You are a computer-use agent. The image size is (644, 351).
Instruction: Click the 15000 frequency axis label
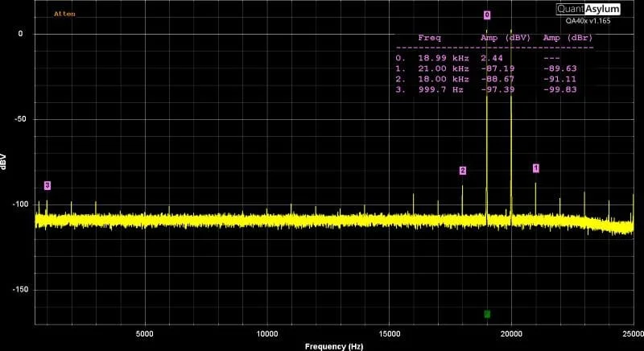[x=389, y=334]
